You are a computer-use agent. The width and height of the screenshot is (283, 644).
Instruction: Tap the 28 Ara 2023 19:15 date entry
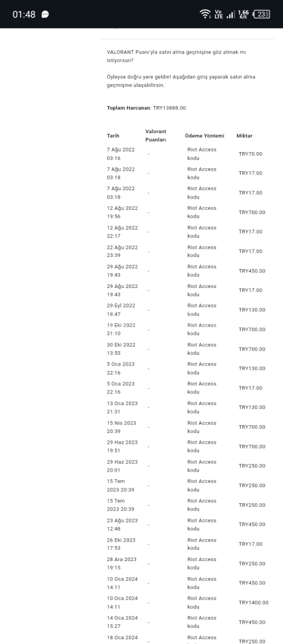[121, 563]
